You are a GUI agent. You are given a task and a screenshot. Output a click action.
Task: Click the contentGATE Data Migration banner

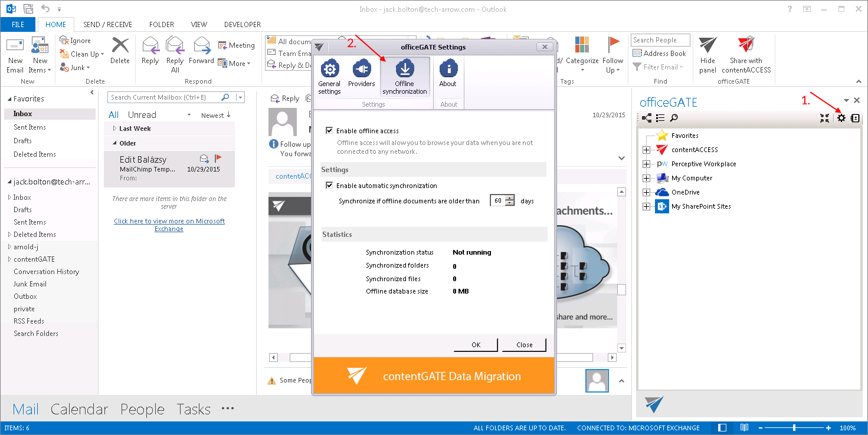[x=434, y=376]
